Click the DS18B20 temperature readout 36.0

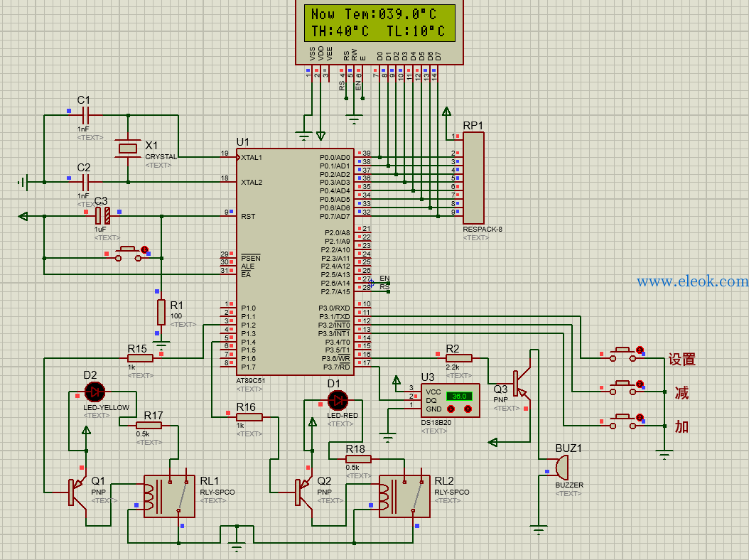point(459,396)
